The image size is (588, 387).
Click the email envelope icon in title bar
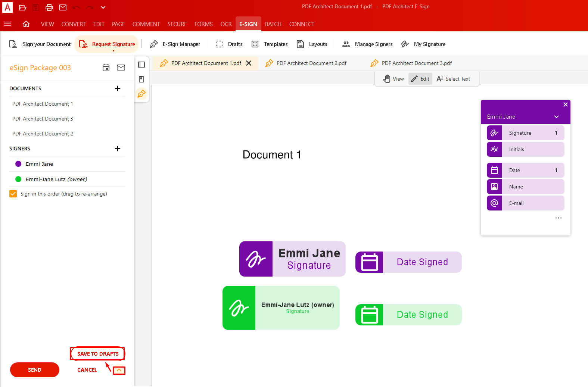[x=63, y=7]
